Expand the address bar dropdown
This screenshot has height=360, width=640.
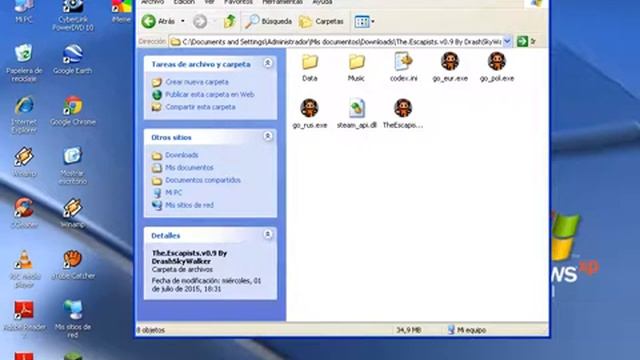(x=507, y=42)
